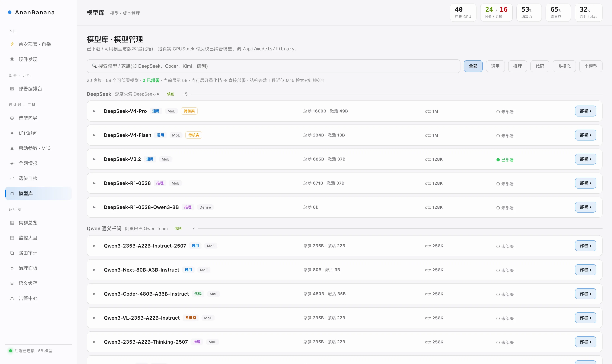This screenshot has width=612, height=364.
Task: Click the 选型向导 target icon
Action: [12, 118]
